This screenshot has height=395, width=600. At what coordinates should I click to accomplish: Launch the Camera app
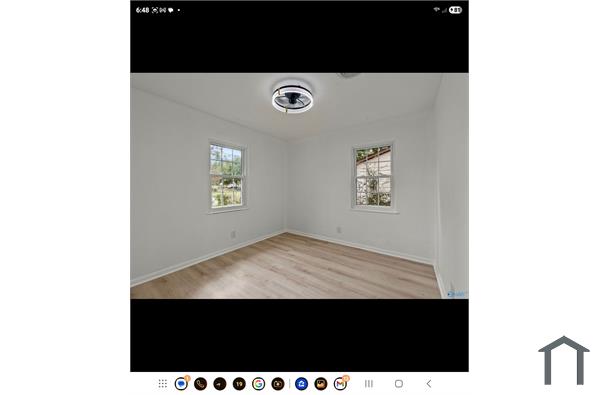coord(278,384)
